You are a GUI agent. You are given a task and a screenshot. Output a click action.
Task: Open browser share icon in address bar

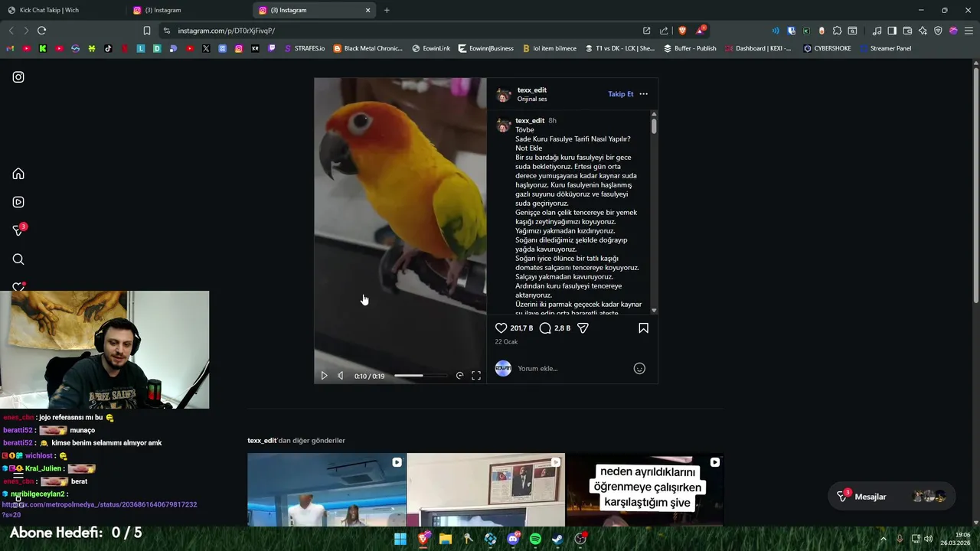(664, 31)
